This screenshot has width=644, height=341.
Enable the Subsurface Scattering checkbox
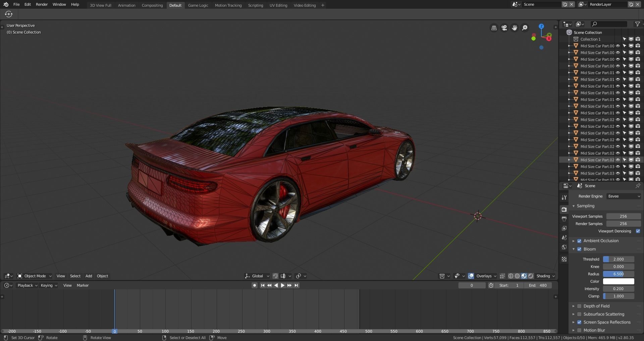579,314
